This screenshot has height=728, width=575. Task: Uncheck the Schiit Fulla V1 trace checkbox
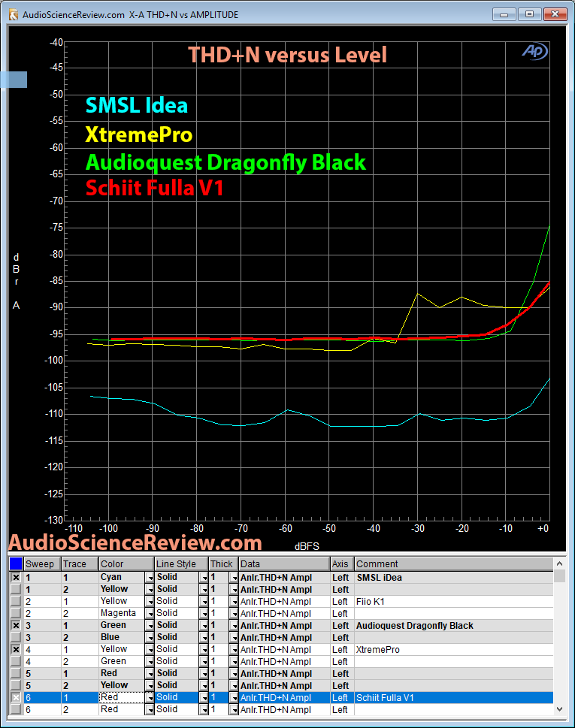[x=16, y=697]
